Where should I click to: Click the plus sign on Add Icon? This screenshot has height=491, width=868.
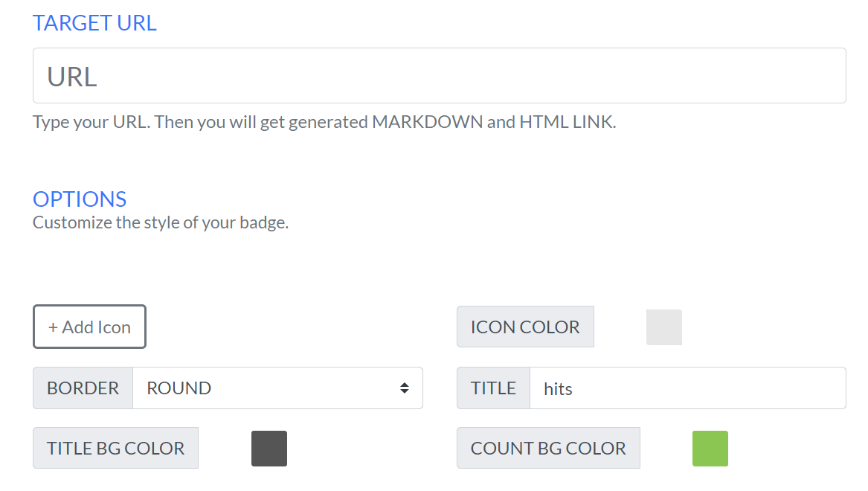tap(53, 327)
